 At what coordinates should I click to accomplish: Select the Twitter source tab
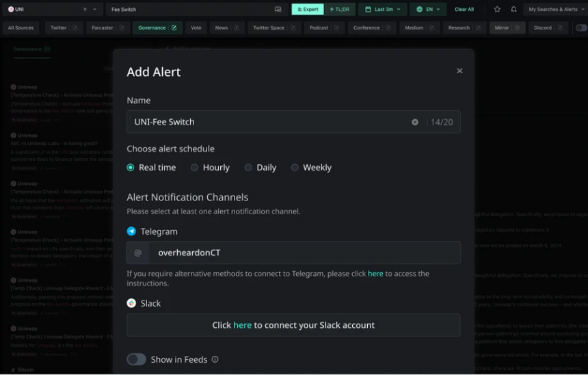point(59,28)
